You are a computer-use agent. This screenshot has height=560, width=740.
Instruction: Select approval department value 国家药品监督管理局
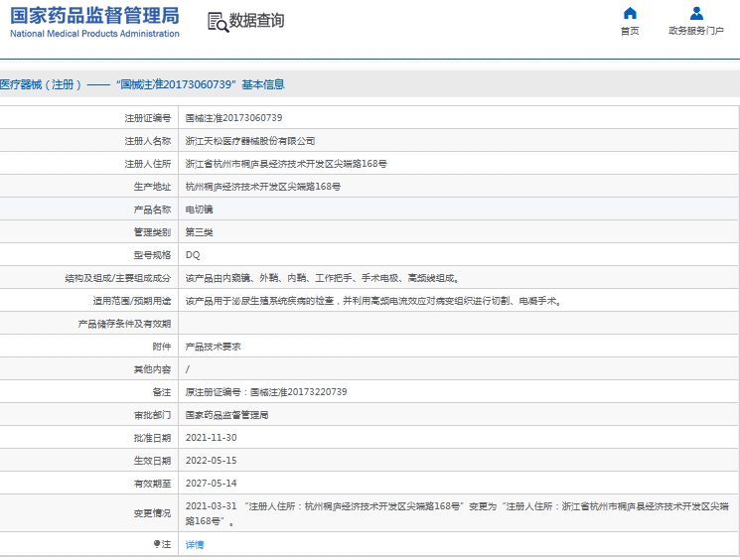coord(227,415)
